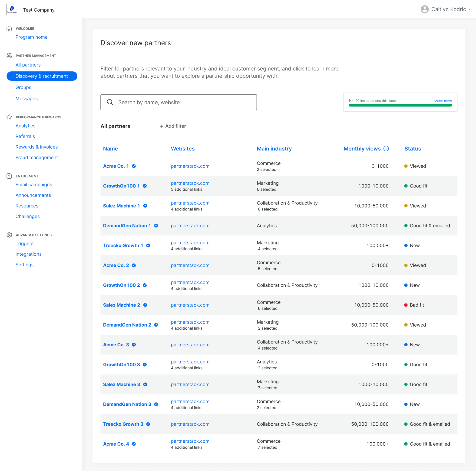Image resolution: width=476 pixels, height=471 pixels.
Task: Click red Bad fit status of Salez Machine 2
Action: [414, 305]
